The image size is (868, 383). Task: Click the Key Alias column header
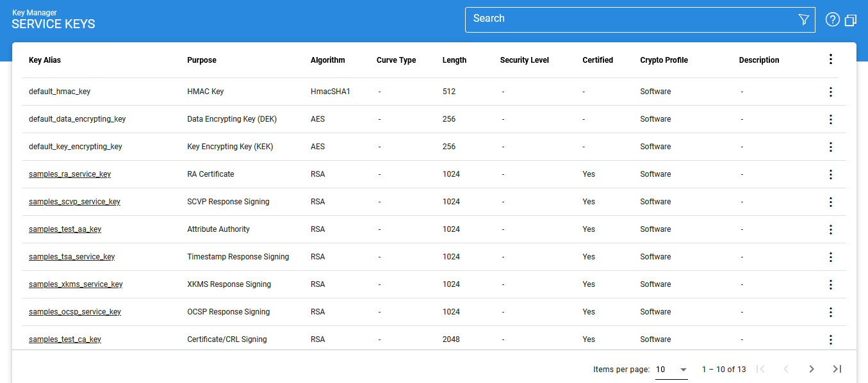click(45, 60)
